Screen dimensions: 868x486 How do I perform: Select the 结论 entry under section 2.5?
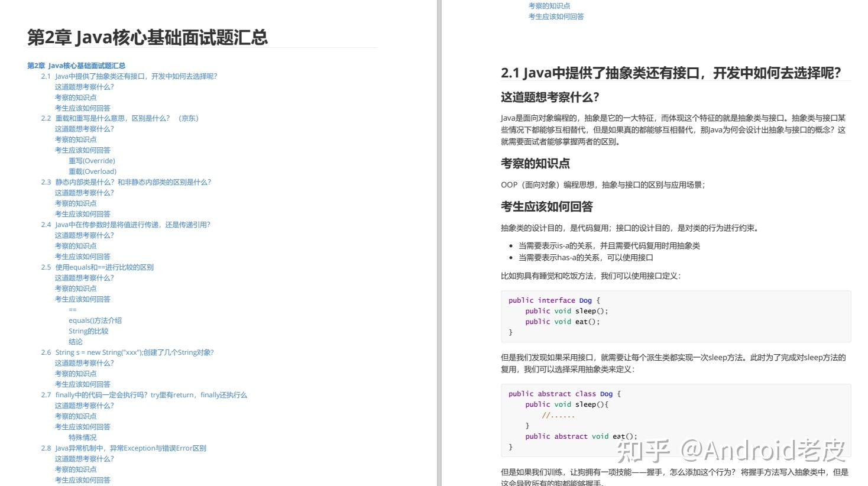tap(76, 342)
